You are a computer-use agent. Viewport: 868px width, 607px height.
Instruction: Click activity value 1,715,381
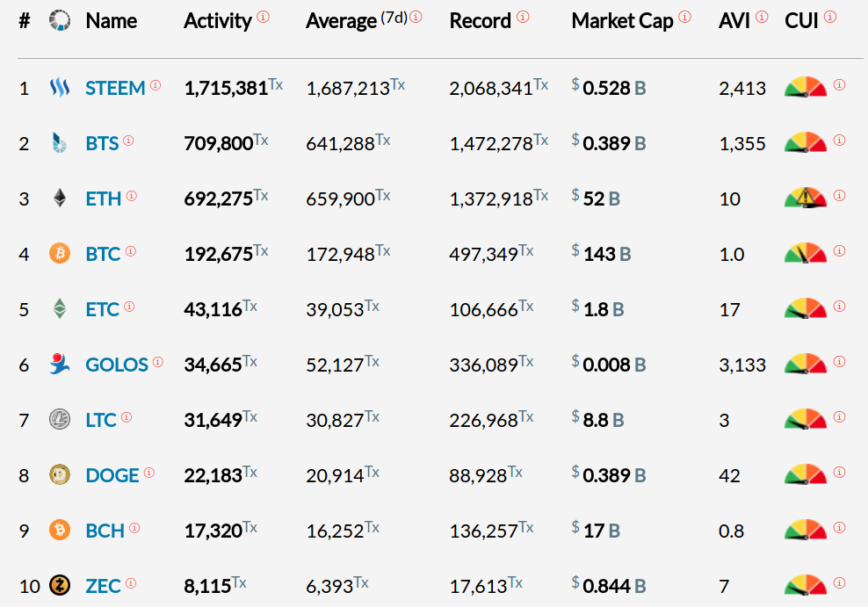coord(226,88)
